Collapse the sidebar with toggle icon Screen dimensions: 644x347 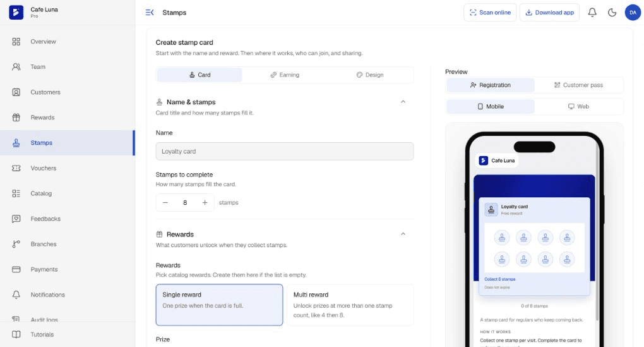(150, 13)
